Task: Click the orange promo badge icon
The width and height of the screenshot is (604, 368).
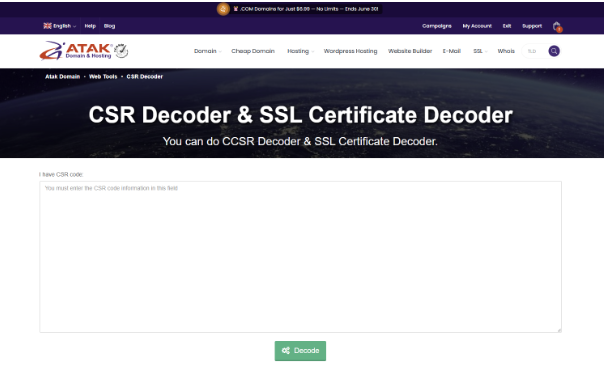Action: (x=223, y=9)
